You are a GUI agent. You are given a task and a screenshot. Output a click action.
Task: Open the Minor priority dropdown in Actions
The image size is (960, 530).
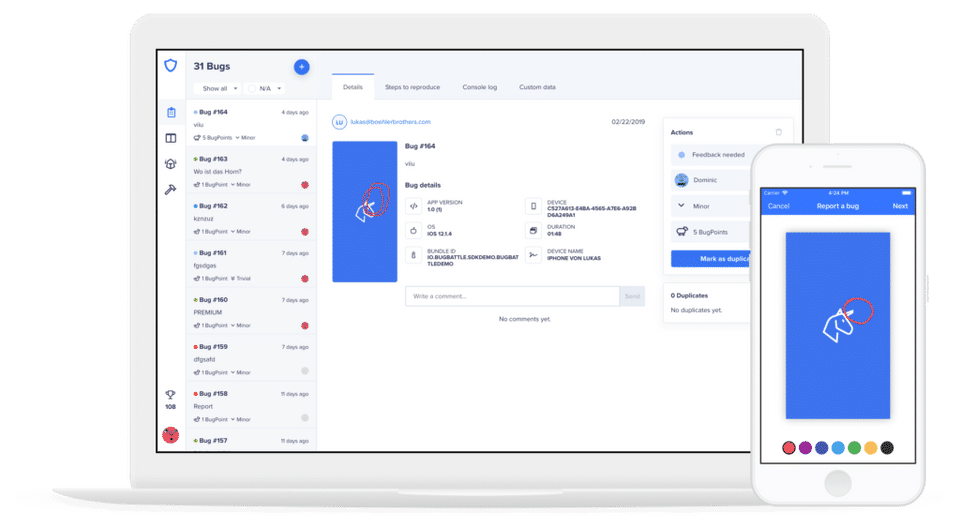point(711,206)
